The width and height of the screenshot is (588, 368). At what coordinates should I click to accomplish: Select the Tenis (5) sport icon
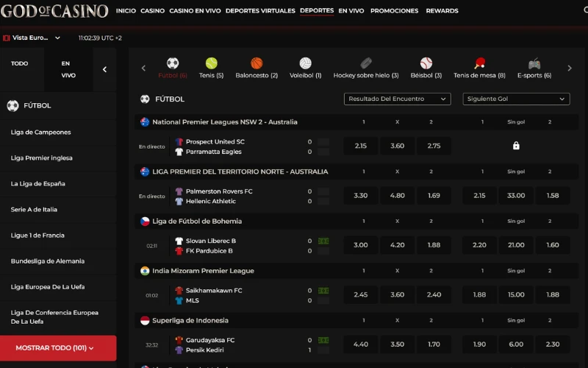[x=212, y=63]
